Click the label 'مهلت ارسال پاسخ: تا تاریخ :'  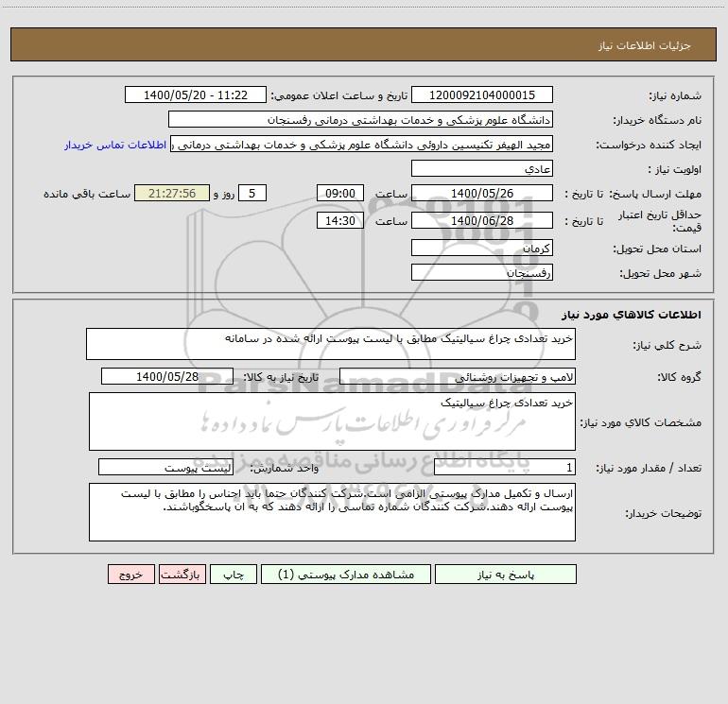[x=633, y=194]
